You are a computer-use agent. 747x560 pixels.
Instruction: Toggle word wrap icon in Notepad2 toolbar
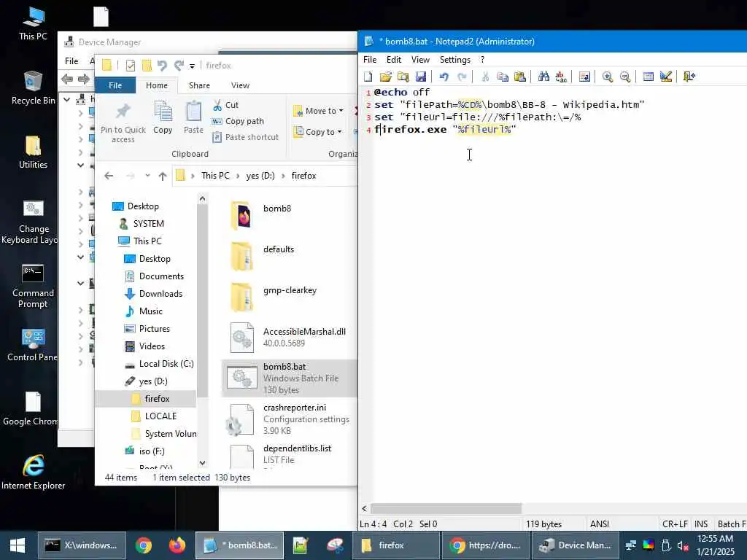pyautogui.click(x=584, y=77)
